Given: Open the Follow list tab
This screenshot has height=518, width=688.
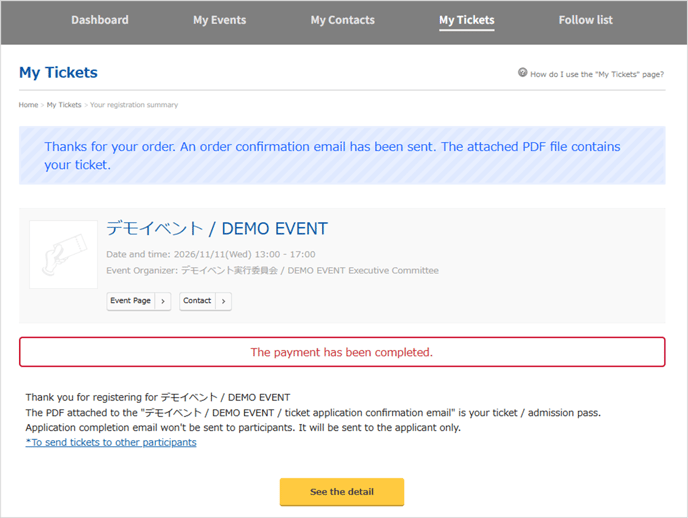Looking at the screenshot, I should pos(585,20).
